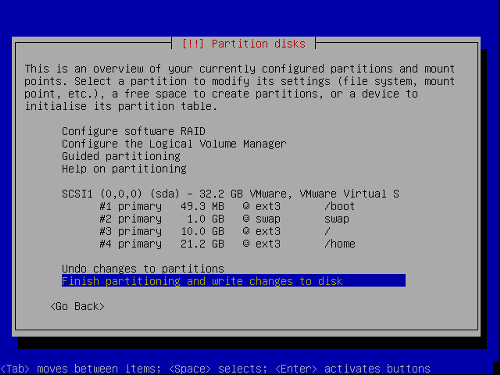Choose Undo changes to partitions
Viewport: 500px width, 375px height.
tap(143, 269)
